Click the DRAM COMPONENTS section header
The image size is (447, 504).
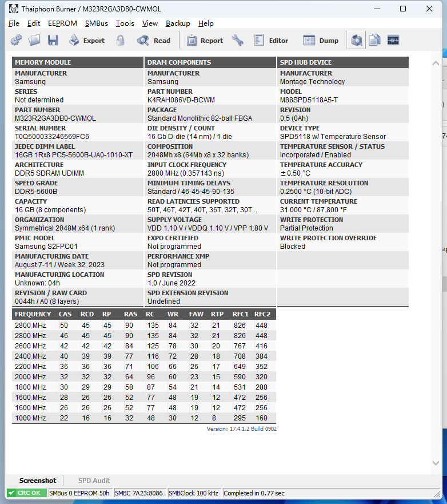click(210, 62)
